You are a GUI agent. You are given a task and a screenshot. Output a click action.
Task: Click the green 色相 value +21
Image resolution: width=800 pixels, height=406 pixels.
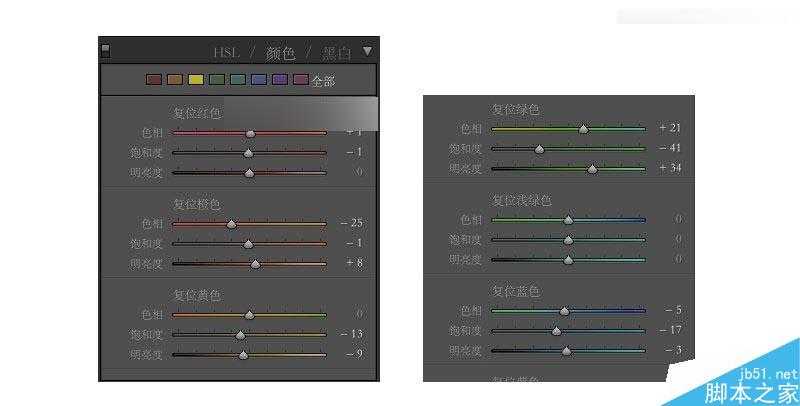(x=669, y=129)
